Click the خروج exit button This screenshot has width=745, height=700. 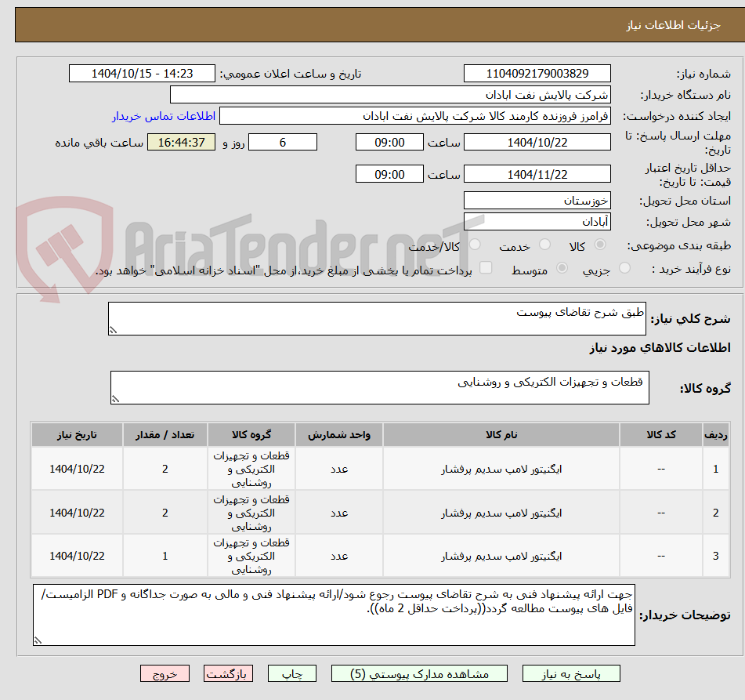tap(165, 674)
